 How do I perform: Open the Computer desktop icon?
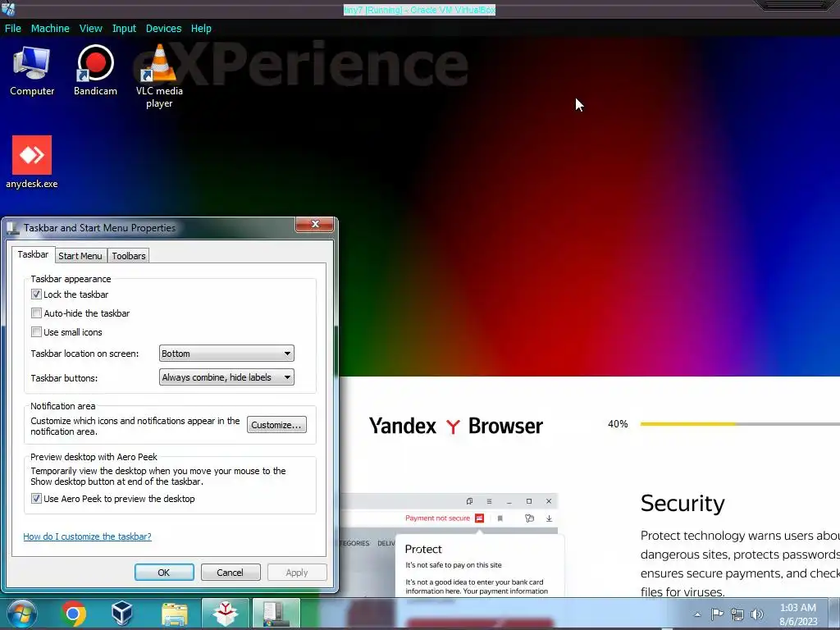pos(32,71)
